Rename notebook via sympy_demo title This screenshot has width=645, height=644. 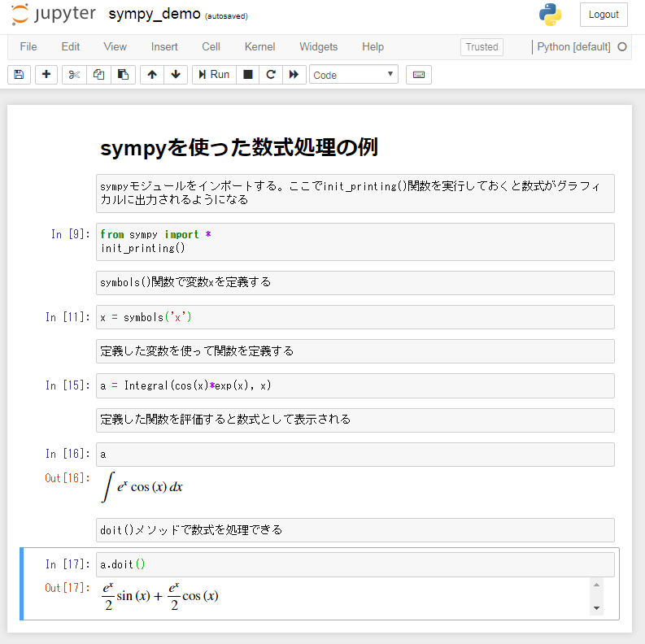[155, 15]
